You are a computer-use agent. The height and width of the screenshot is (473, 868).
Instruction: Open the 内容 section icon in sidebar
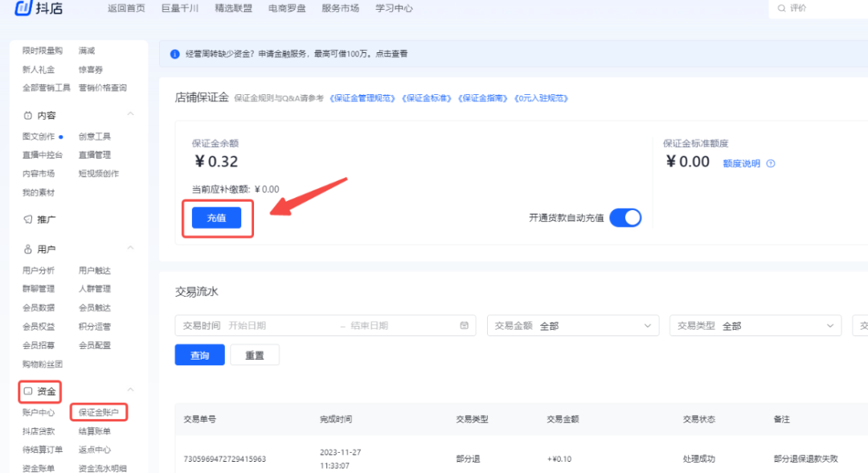tap(27, 114)
